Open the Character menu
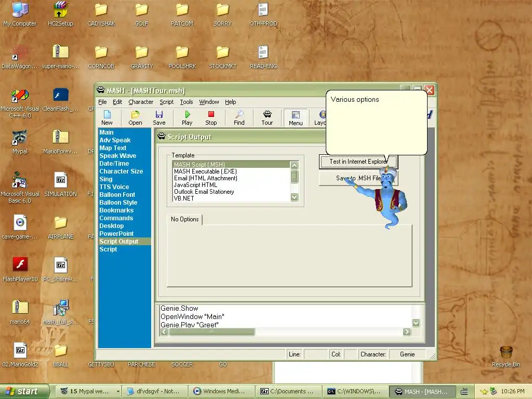The image size is (532, 399). click(x=141, y=102)
